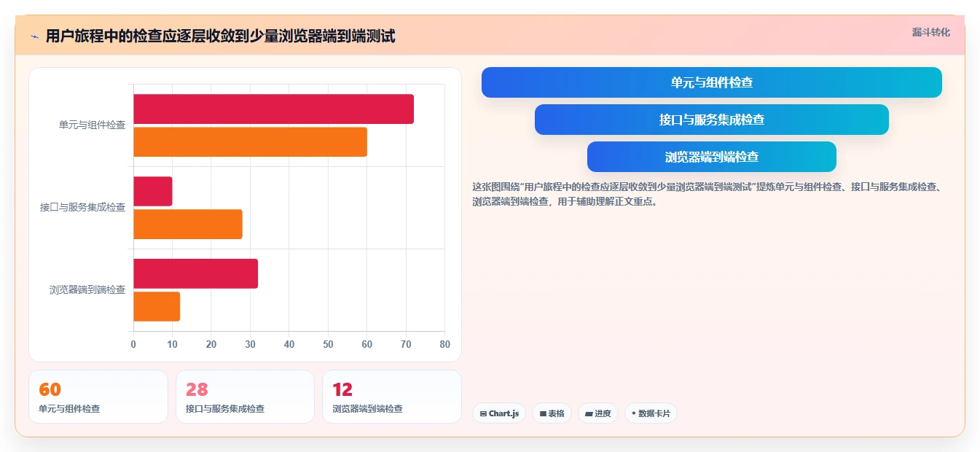Click the lightning icon beside the title
Image resolution: width=980 pixels, height=452 pixels.
click(34, 36)
